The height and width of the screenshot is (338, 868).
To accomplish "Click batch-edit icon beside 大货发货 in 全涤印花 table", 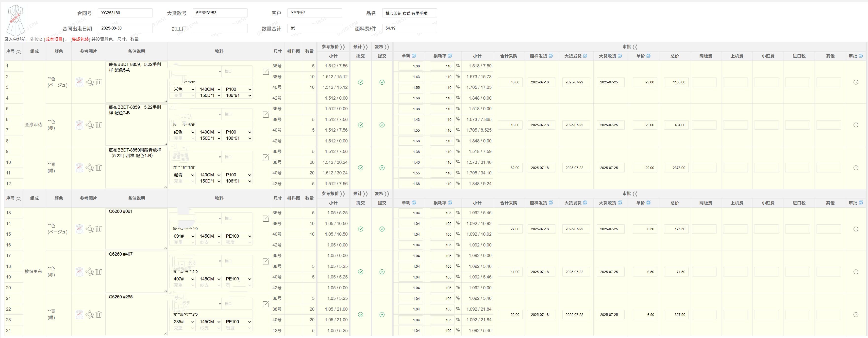I will [585, 56].
